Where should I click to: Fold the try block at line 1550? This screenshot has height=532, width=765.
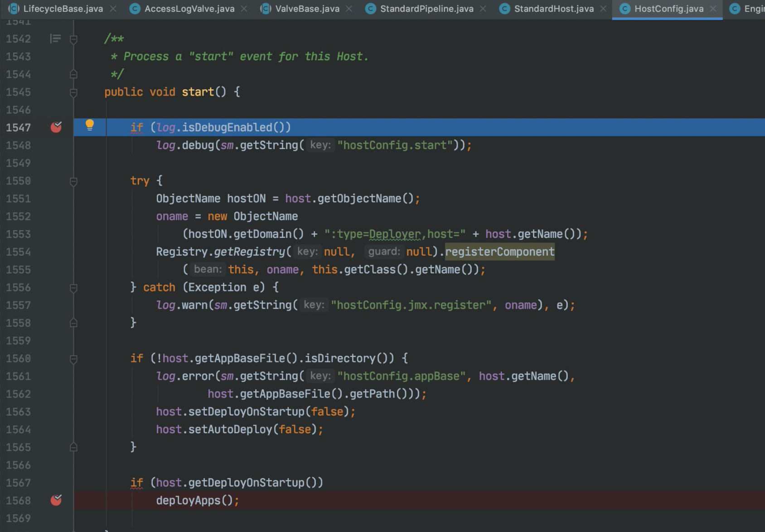coord(73,181)
